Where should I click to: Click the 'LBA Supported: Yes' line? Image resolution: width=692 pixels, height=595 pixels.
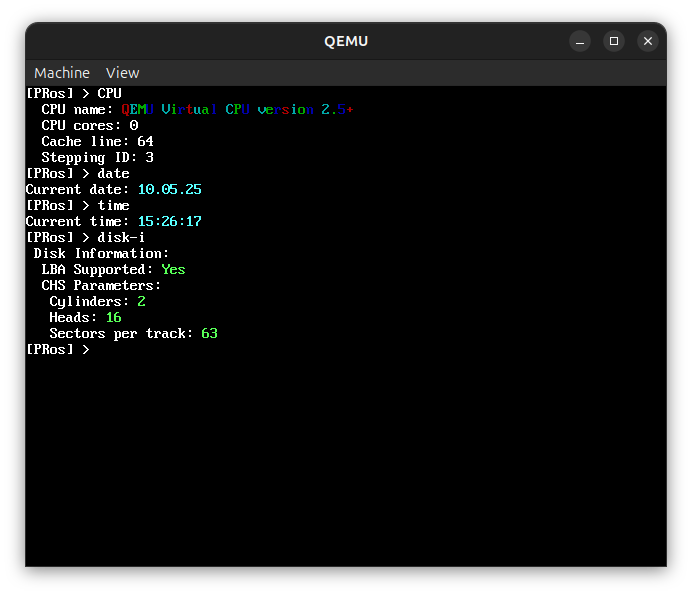tap(113, 270)
